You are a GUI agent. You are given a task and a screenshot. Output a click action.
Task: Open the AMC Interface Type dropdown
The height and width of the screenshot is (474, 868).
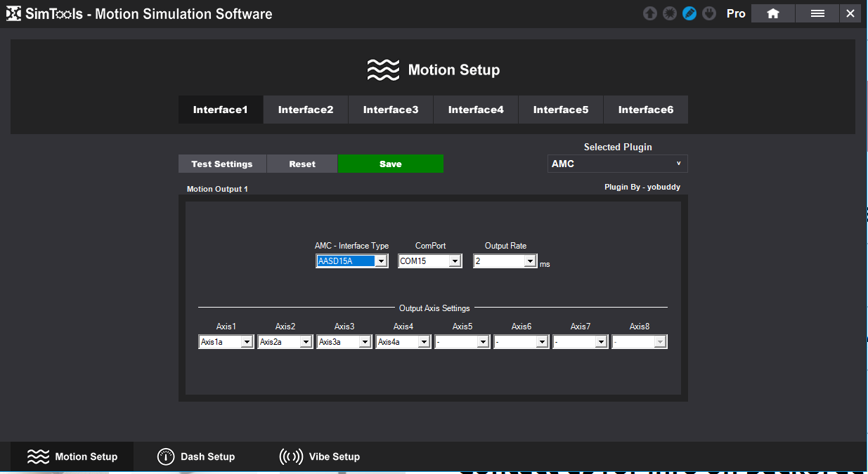[x=352, y=261]
